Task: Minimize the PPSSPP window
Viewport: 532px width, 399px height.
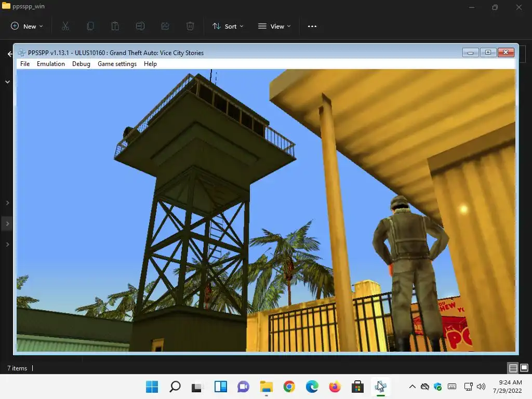Action: pyautogui.click(x=470, y=52)
